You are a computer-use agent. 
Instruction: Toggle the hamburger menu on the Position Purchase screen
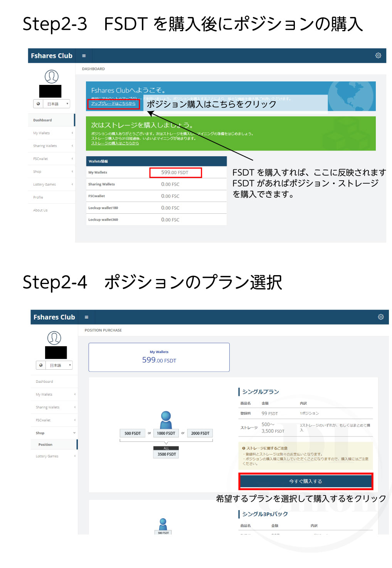[x=86, y=317]
